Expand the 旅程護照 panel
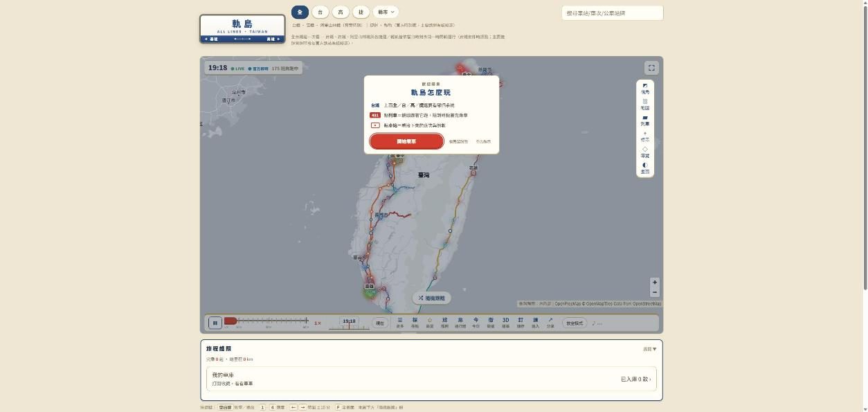 click(x=650, y=349)
